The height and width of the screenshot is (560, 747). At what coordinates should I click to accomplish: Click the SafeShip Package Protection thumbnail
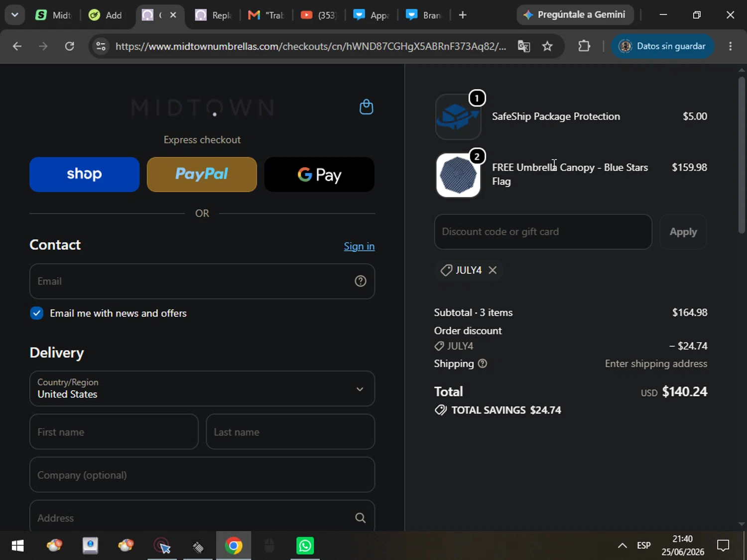click(458, 117)
